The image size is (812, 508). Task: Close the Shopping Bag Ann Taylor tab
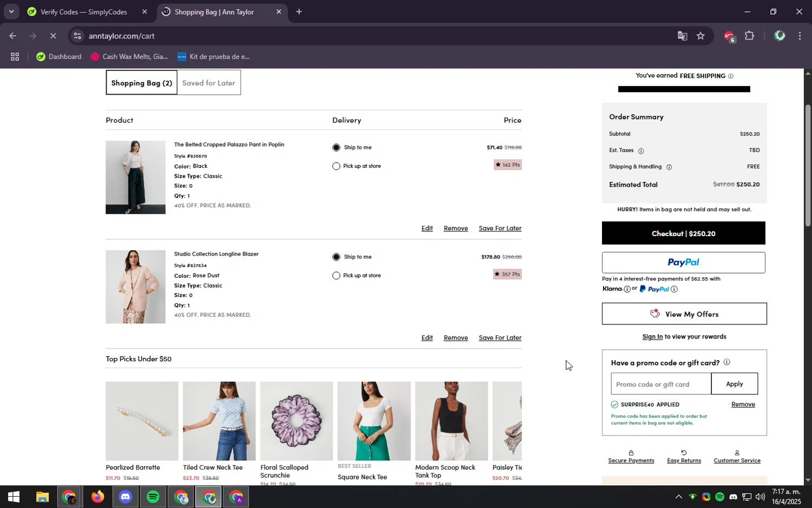click(278, 12)
